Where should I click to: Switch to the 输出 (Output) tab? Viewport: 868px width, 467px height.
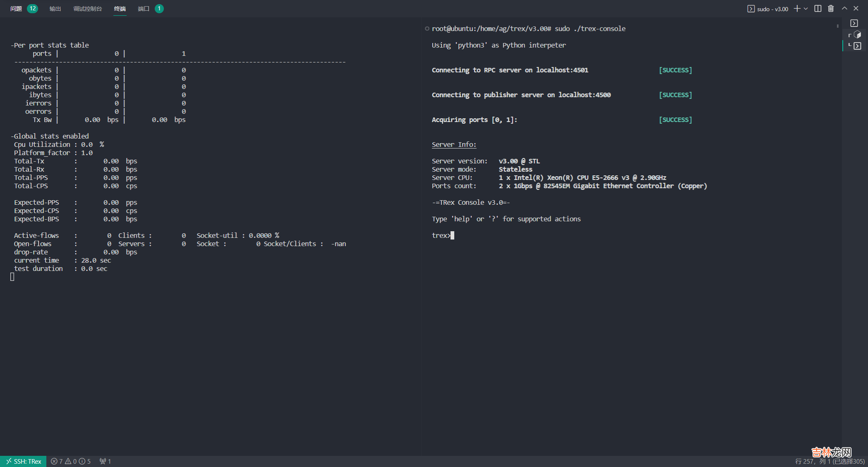[55, 9]
